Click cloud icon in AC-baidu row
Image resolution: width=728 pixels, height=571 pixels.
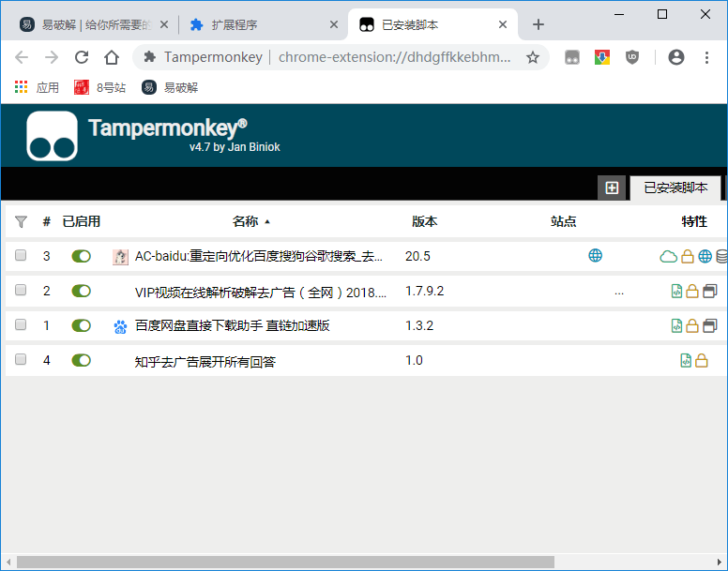[668, 256]
